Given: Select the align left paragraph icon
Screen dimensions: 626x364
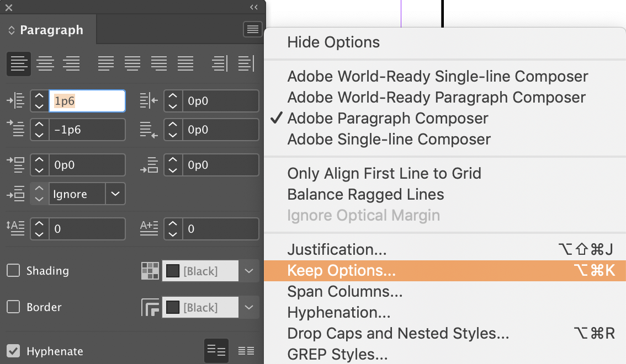Looking at the screenshot, I should 19,63.
